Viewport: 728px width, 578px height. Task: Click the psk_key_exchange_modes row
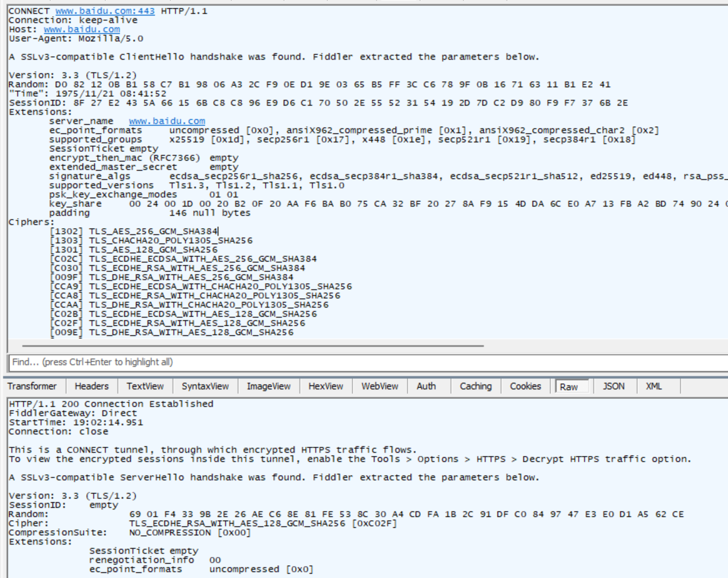click(x=144, y=195)
